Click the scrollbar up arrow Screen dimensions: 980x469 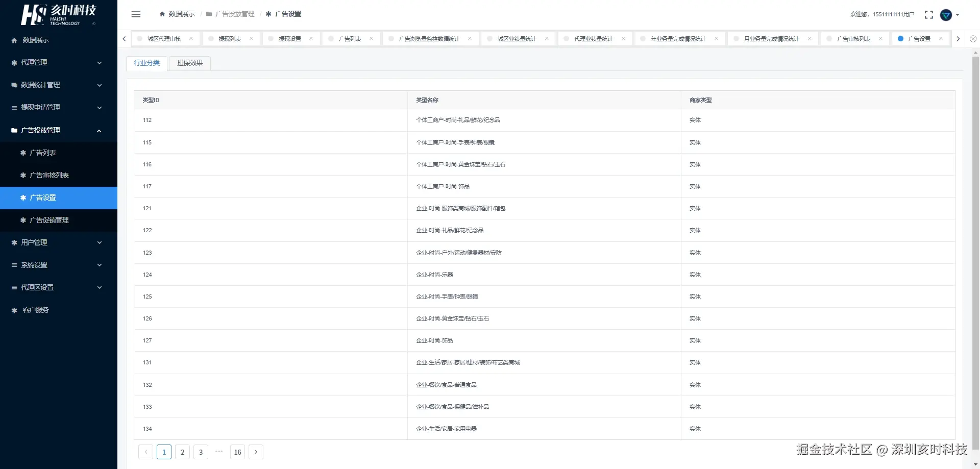pyautogui.click(x=975, y=52)
